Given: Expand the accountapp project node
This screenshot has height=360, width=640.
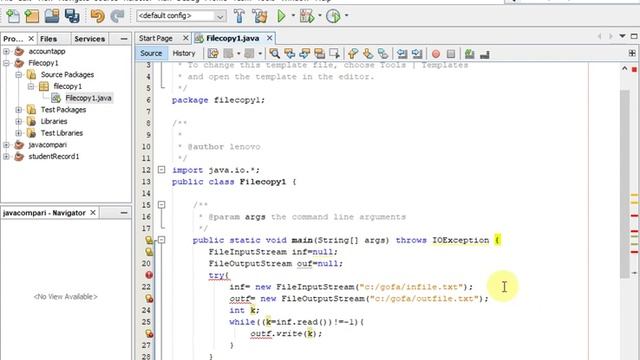Looking at the screenshot, I should (x=6, y=51).
